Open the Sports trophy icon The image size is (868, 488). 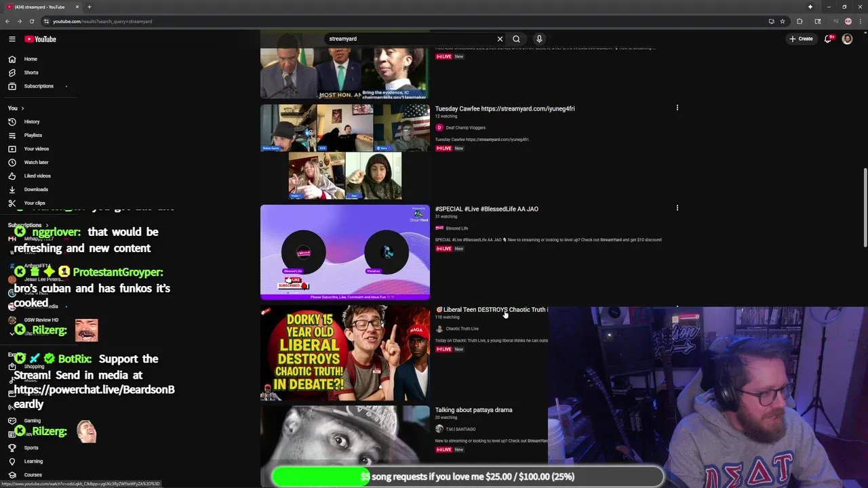point(12,447)
